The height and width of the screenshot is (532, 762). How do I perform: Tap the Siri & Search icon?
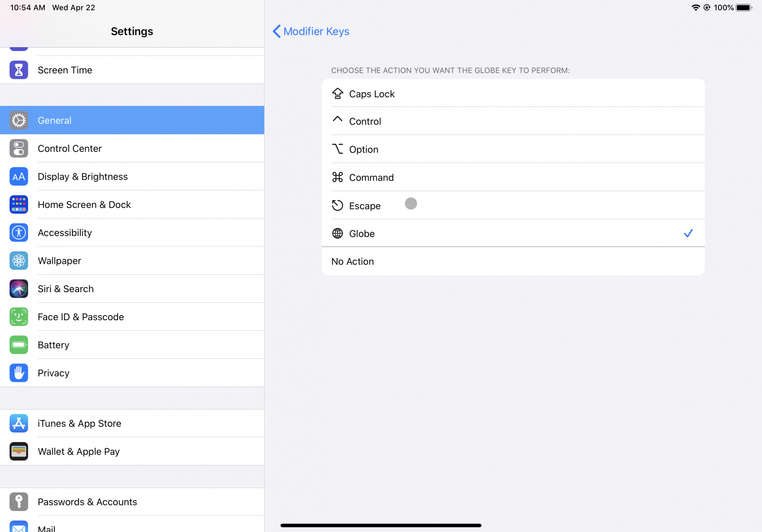19,289
